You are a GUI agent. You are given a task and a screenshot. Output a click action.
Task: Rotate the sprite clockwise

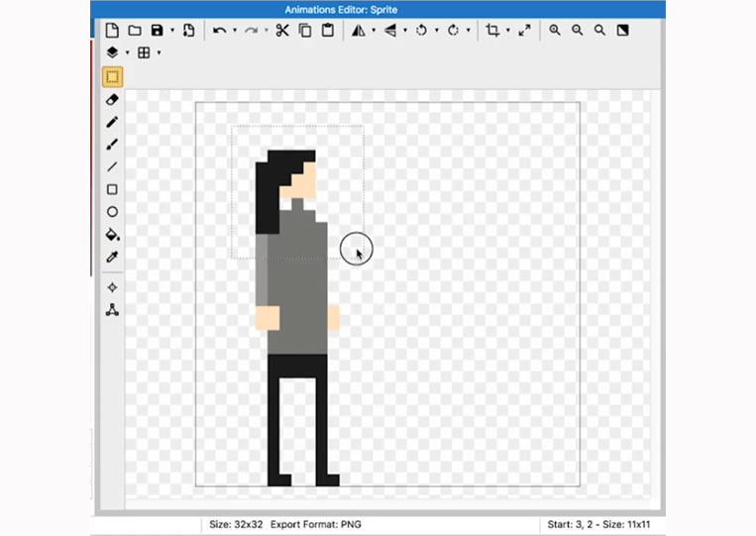[453, 31]
